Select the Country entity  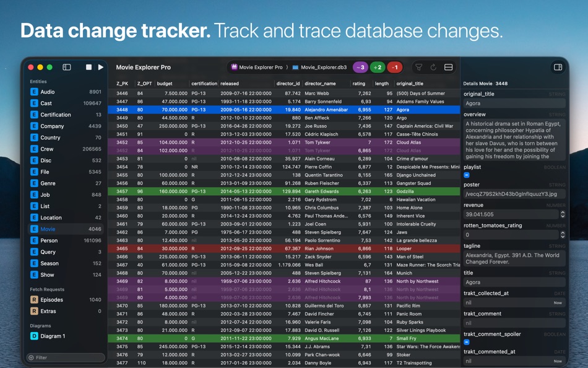tap(66, 138)
